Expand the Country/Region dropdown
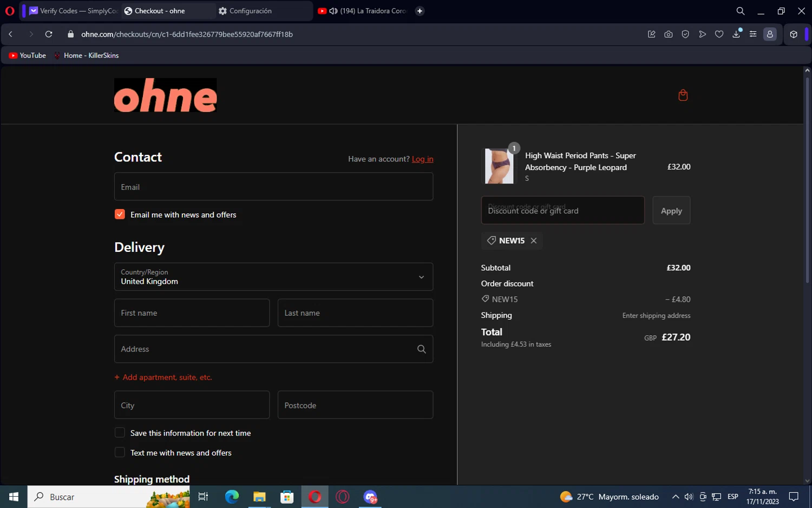Image resolution: width=812 pixels, height=508 pixels. pos(273,277)
